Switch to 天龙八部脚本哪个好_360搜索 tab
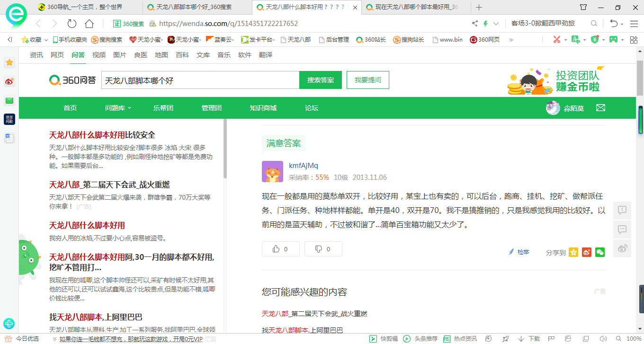644x344 pixels. 197,7
